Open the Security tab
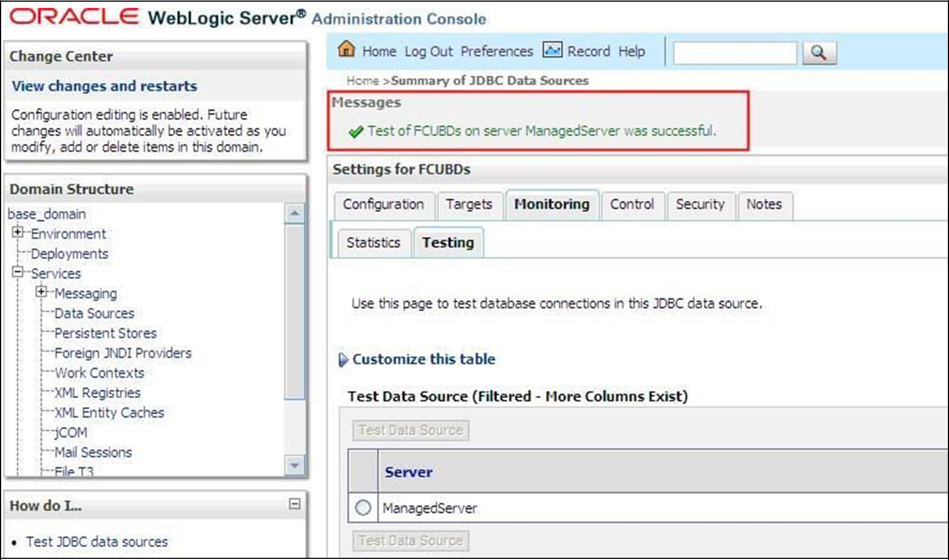 coord(700,204)
